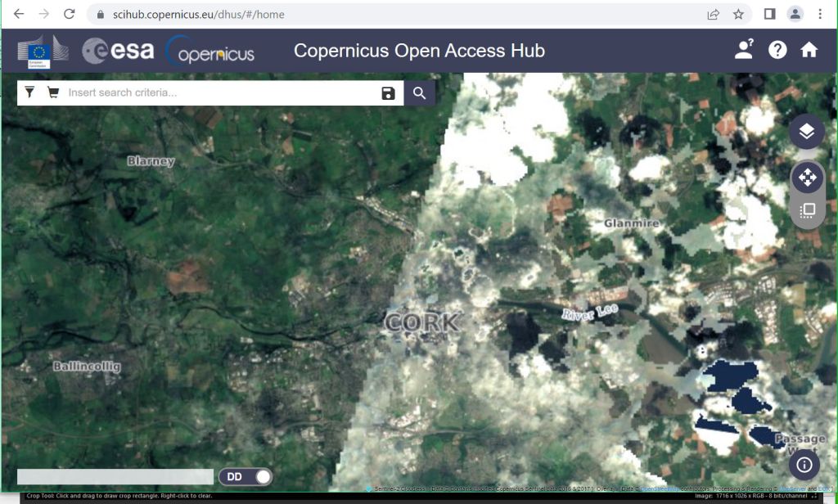The width and height of the screenshot is (838, 504).
Task: Click the browser address bar URL
Action: click(198, 15)
